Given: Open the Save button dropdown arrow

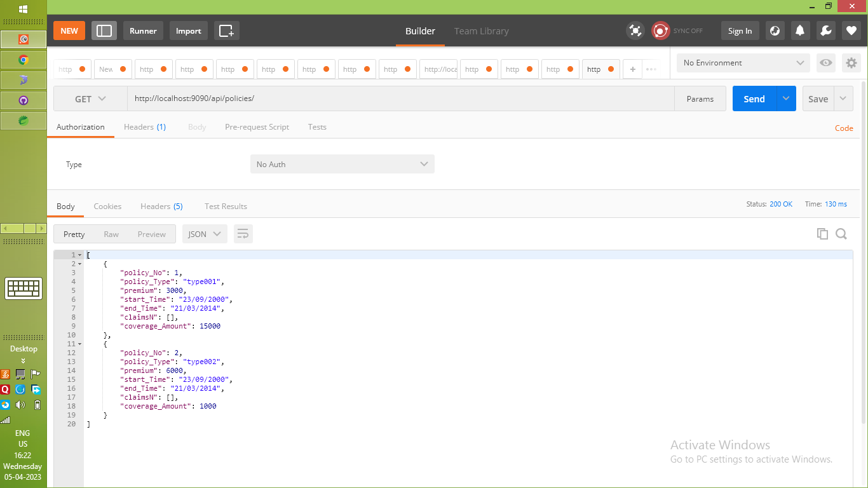Looking at the screenshot, I should 843,99.
